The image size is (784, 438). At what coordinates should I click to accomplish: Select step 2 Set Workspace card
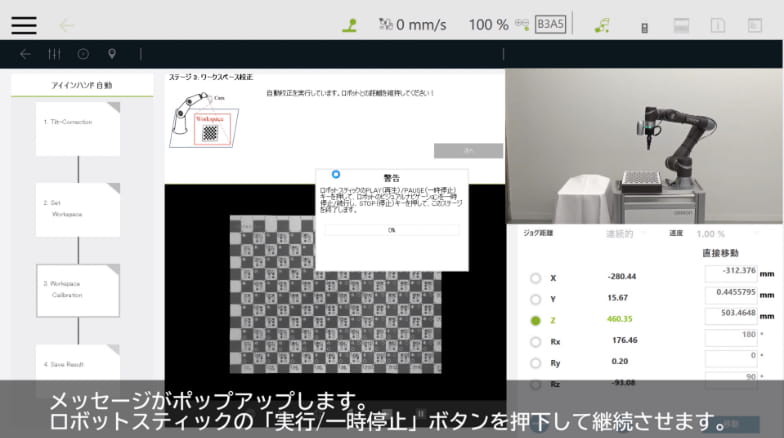[78, 210]
